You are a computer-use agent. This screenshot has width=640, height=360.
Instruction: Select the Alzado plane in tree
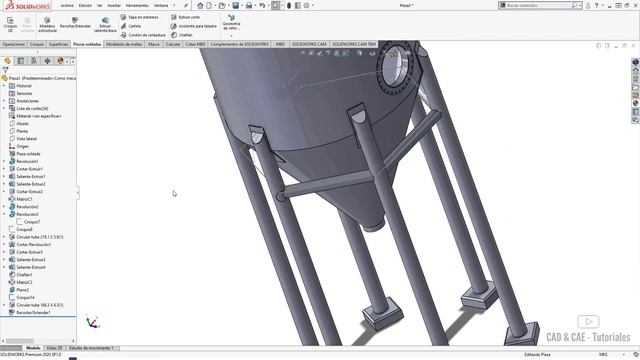tap(19, 124)
